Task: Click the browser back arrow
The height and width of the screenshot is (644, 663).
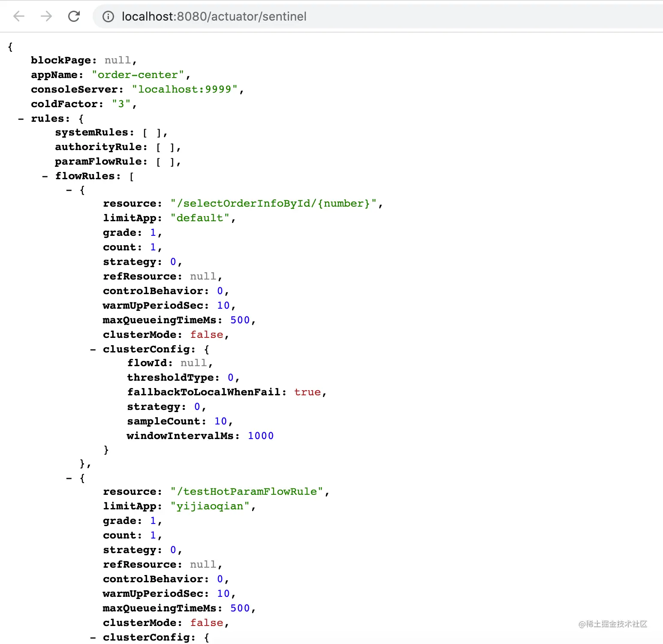Action: click(19, 16)
